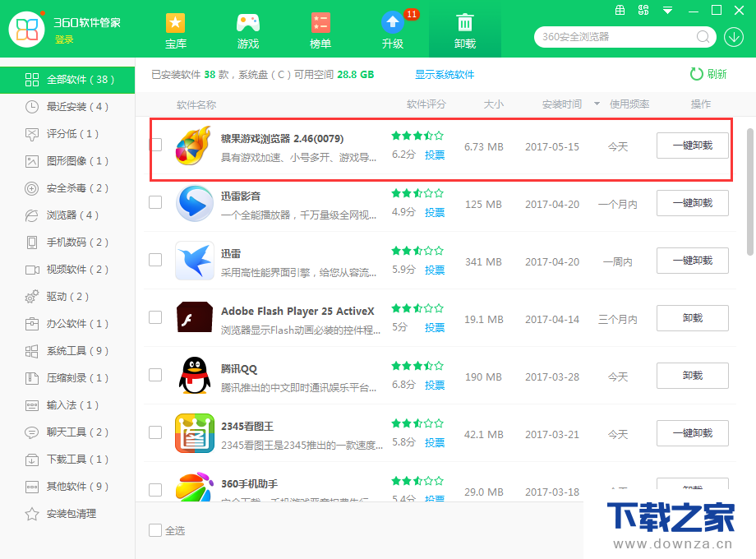Open the 游戏 gamepad tab
The width and height of the screenshot is (756, 559).
pyautogui.click(x=248, y=31)
